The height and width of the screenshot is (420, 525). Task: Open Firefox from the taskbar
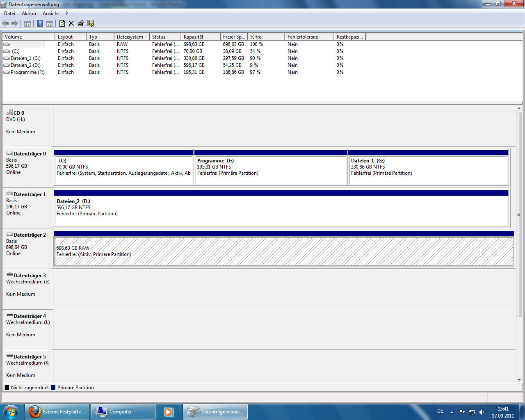tap(57, 412)
